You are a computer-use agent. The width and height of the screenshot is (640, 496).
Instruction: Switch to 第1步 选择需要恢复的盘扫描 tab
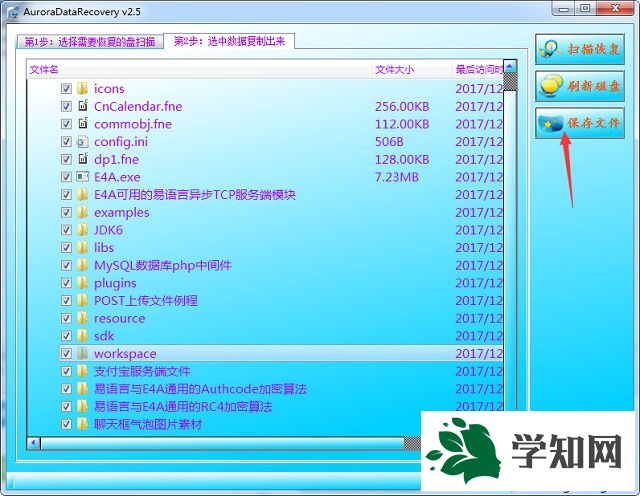pos(89,42)
